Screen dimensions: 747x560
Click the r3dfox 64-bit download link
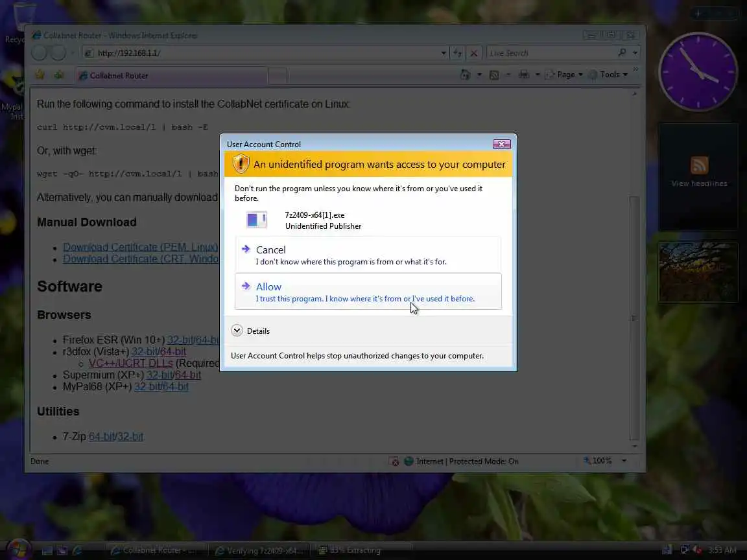[x=172, y=351]
